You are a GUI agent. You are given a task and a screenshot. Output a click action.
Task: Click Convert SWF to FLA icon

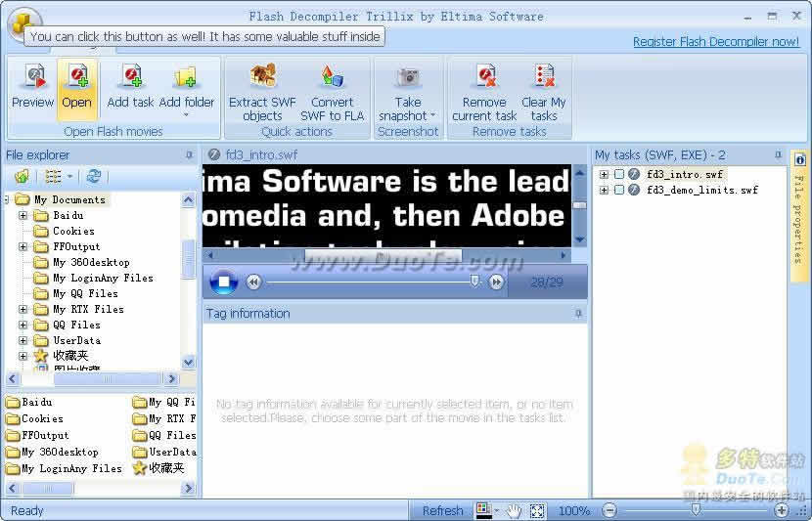332,76
